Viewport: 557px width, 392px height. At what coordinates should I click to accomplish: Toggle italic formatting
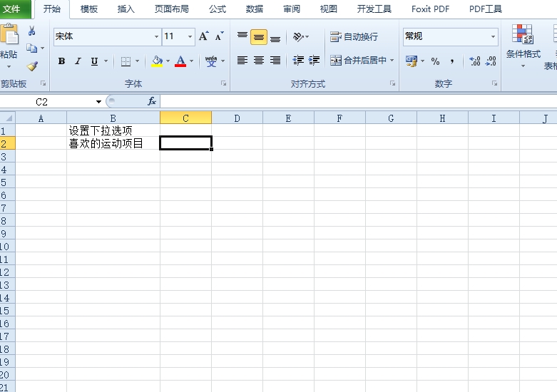click(78, 61)
